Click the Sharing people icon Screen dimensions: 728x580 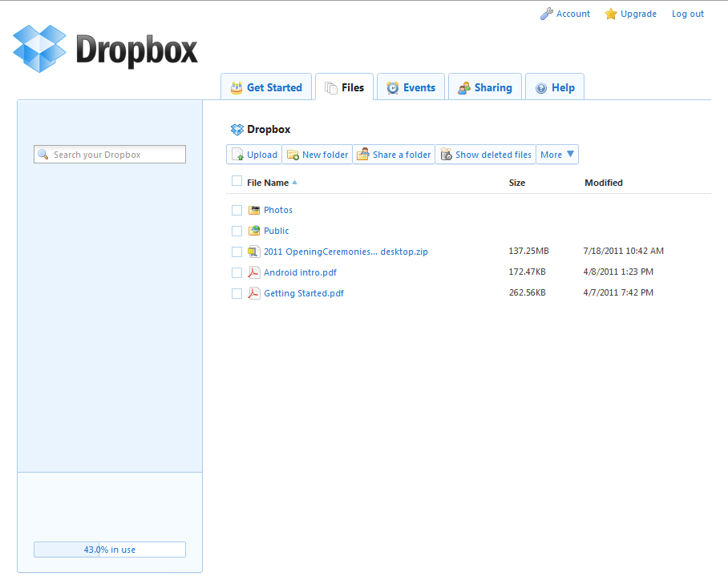[x=464, y=87]
